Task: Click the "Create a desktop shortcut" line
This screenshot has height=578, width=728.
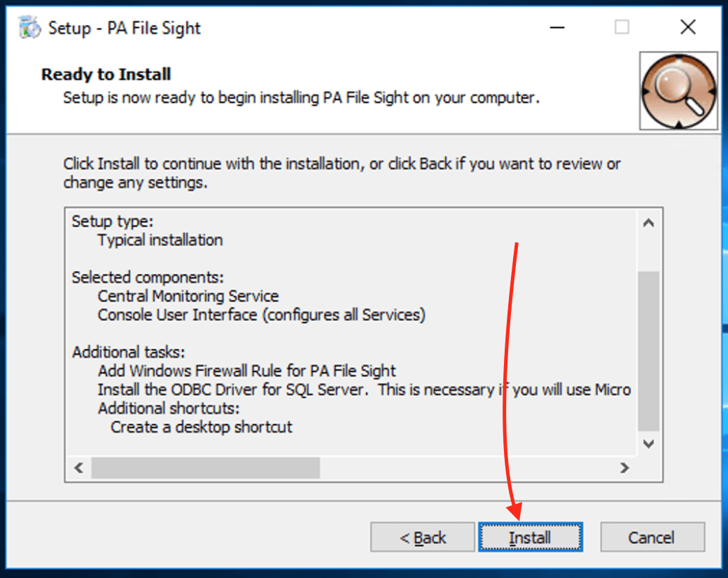Action: [x=202, y=427]
